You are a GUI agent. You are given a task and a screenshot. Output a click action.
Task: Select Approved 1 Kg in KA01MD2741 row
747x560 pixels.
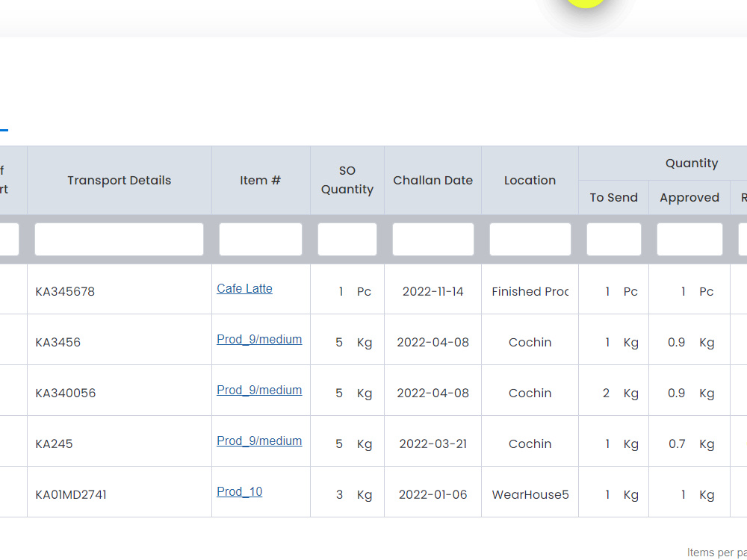click(698, 495)
